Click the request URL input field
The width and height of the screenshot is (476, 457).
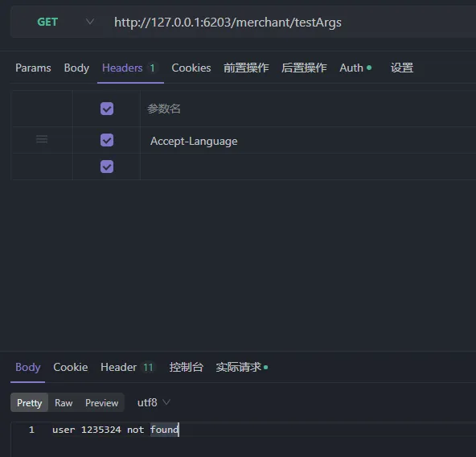click(x=291, y=23)
